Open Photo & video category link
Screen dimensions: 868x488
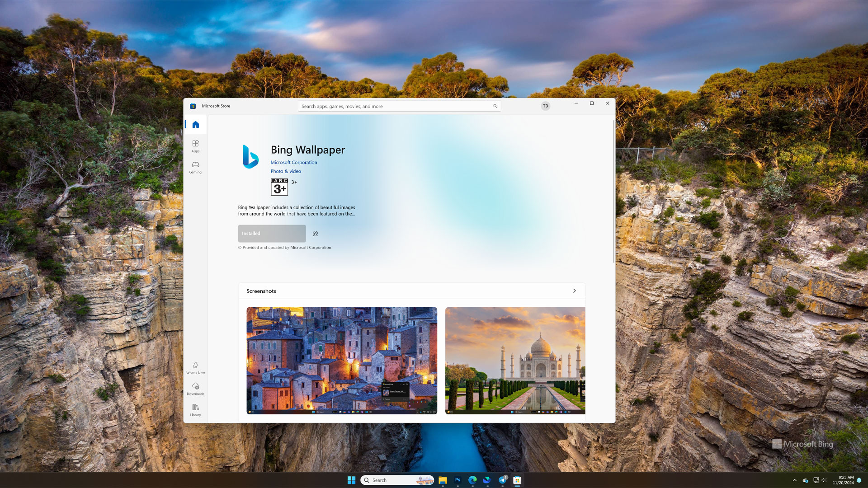[285, 171]
